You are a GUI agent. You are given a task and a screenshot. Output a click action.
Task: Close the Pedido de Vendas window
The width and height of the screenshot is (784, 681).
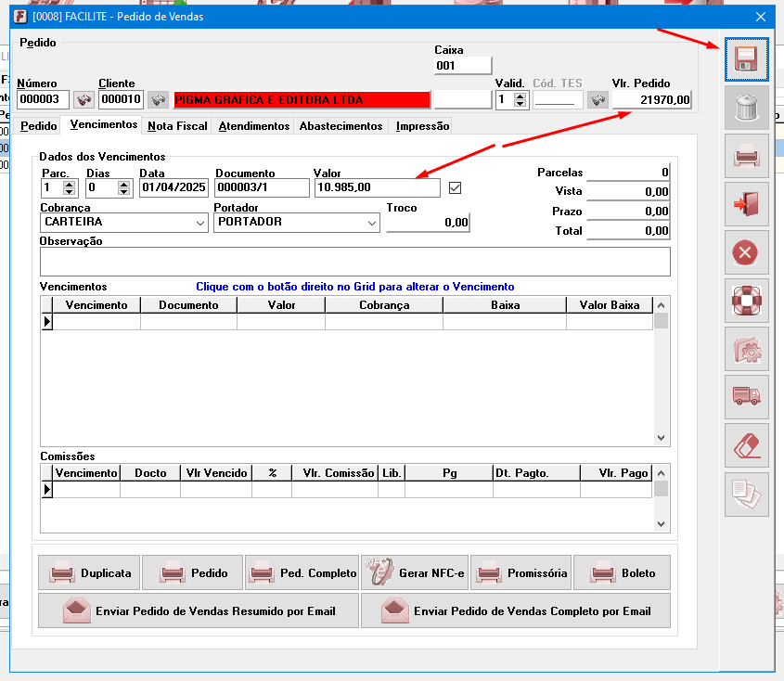pos(761,17)
